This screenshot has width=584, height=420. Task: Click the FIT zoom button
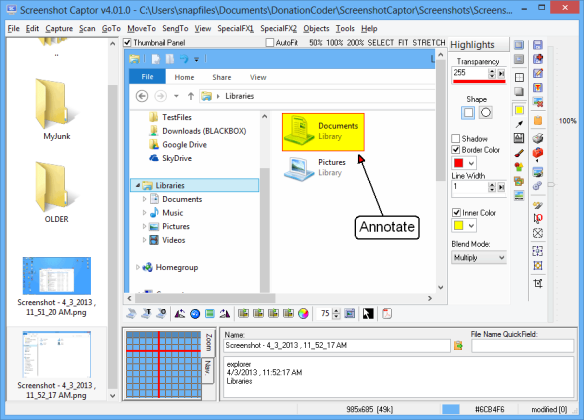point(403,43)
